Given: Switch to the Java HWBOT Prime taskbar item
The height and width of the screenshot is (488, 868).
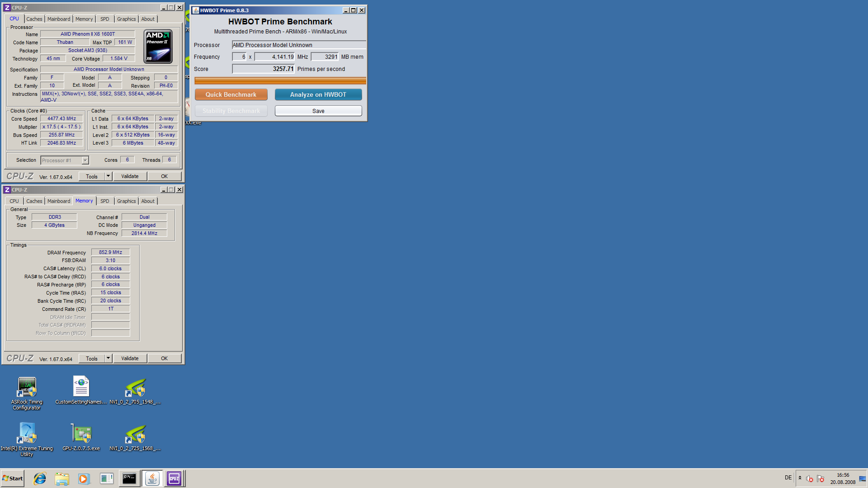Looking at the screenshot, I should click(152, 479).
